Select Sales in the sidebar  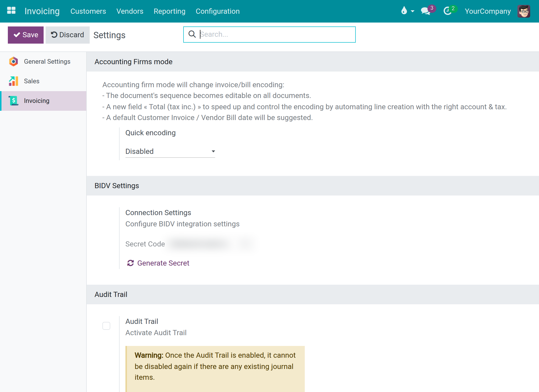coord(43,81)
